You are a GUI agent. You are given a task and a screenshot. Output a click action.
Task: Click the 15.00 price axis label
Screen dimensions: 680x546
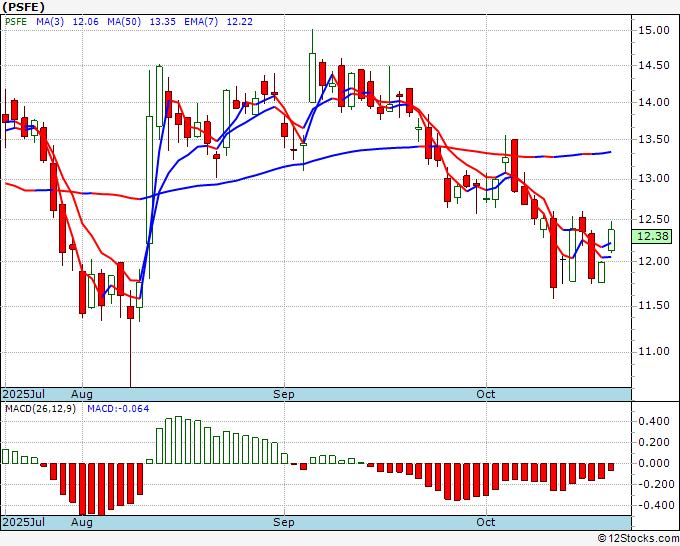tap(654, 30)
